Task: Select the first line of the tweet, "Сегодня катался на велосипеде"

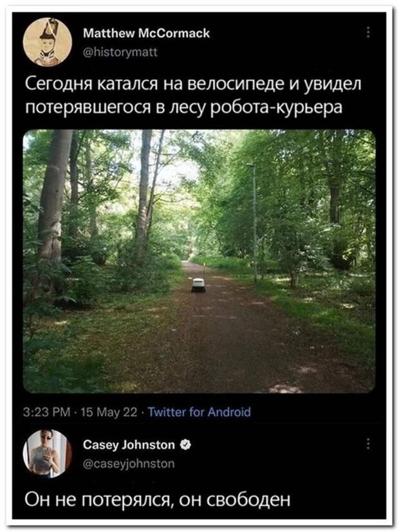Action: [x=154, y=84]
